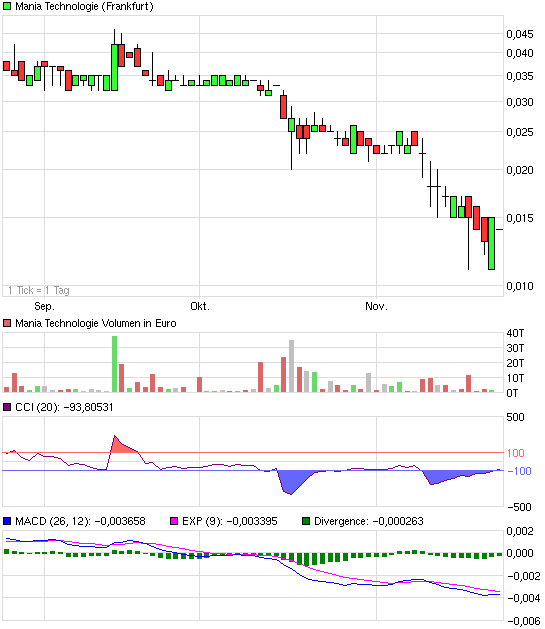Click the 30T volume axis label
This screenshot has width=545, height=629.
pos(515,348)
